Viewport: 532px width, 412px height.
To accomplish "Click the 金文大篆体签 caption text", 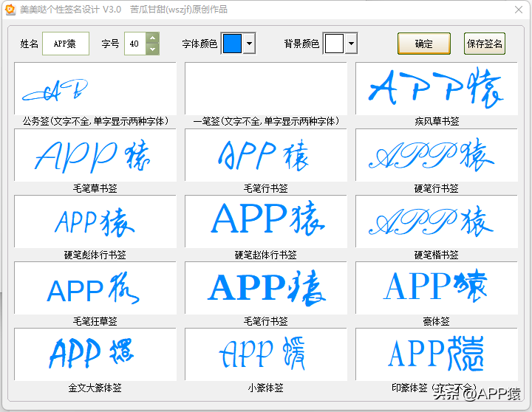I will point(95,388).
